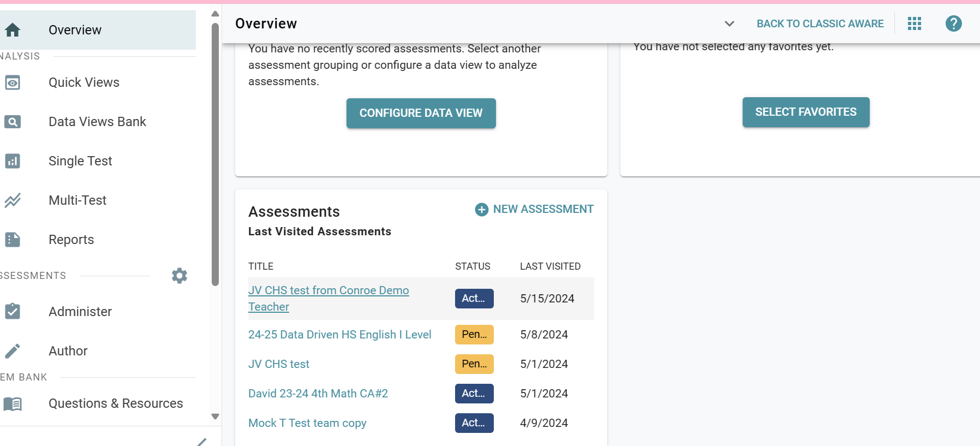
Task: Select Author in the sidebar menu
Action: 68,351
